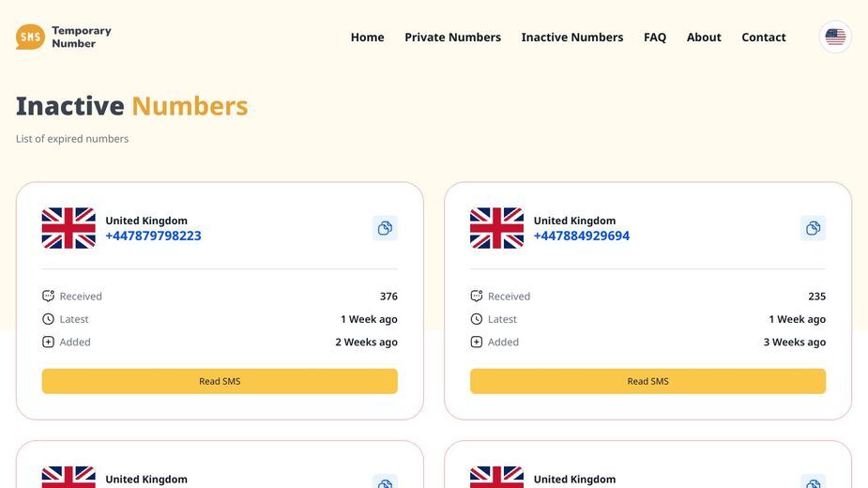Read SMS for number +447884929694
Viewport: 868px width, 488px height.
point(647,381)
